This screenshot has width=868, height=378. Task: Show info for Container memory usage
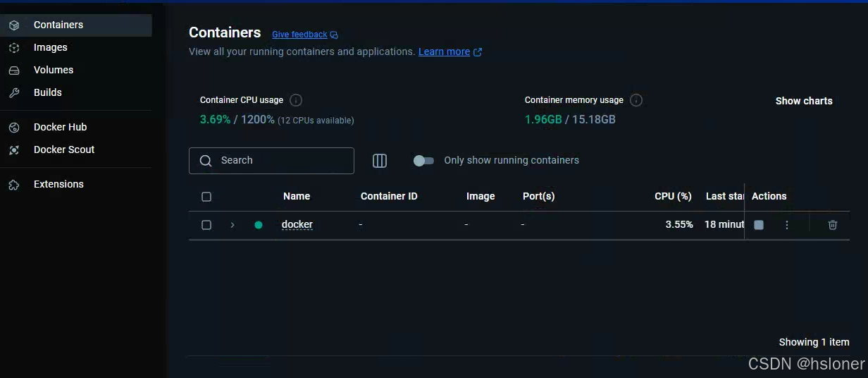click(x=636, y=100)
